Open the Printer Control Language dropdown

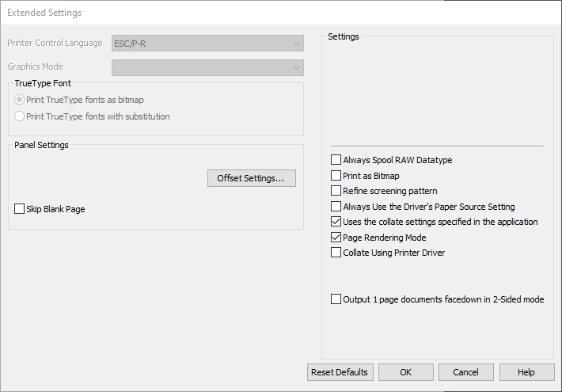(207, 44)
